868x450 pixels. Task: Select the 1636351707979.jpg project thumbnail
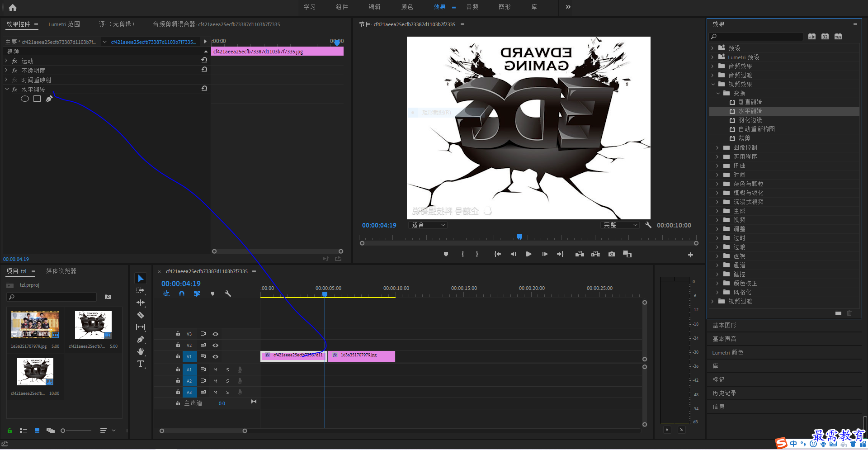tap(35, 325)
